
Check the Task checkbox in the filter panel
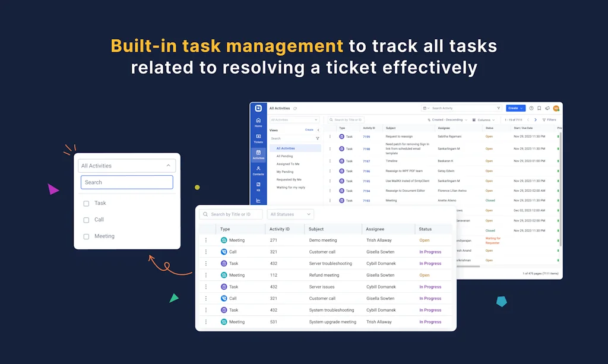[x=87, y=203]
